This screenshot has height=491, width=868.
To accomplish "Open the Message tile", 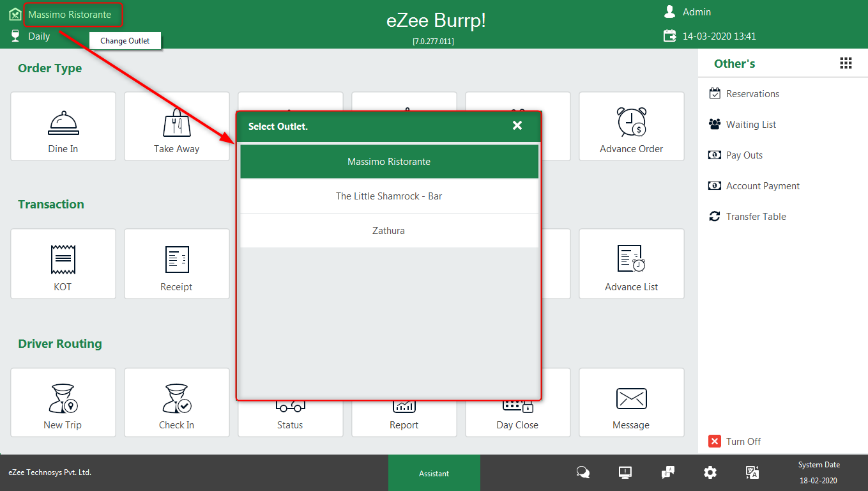I will [x=631, y=402].
